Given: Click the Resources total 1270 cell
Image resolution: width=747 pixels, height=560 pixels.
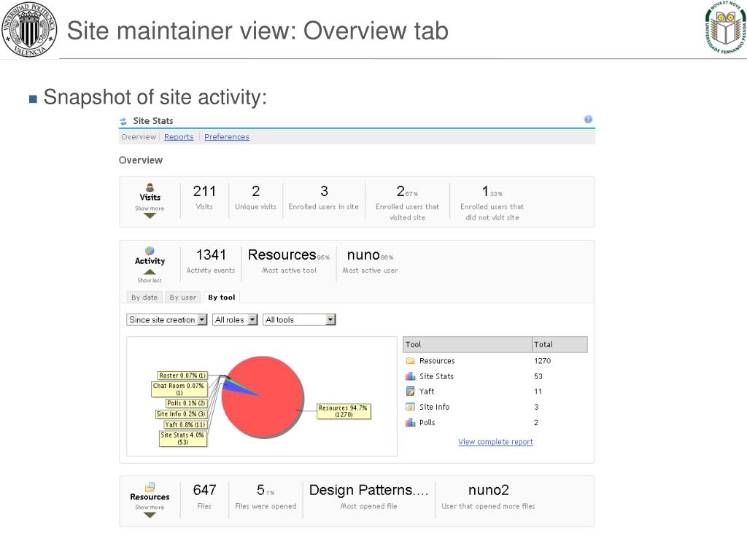Looking at the screenshot, I should click(542, 361).
